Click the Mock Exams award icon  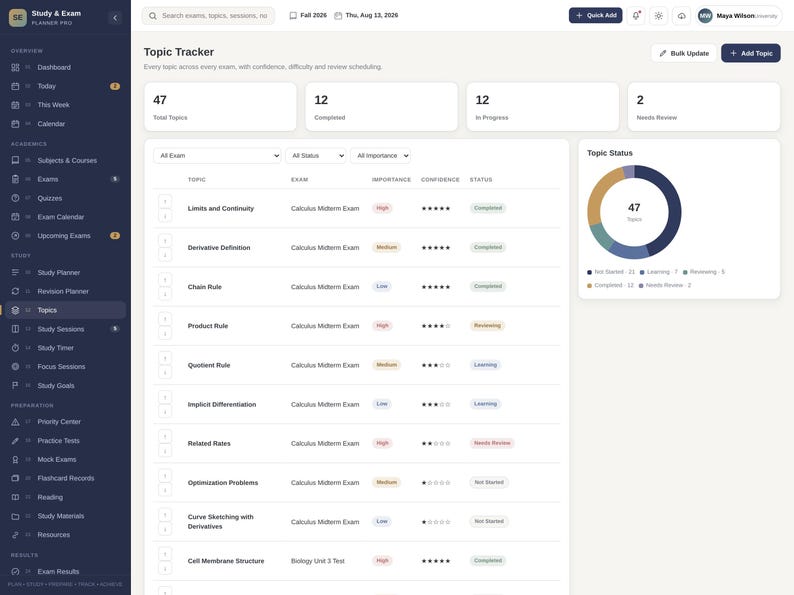(x=15, y=459)
